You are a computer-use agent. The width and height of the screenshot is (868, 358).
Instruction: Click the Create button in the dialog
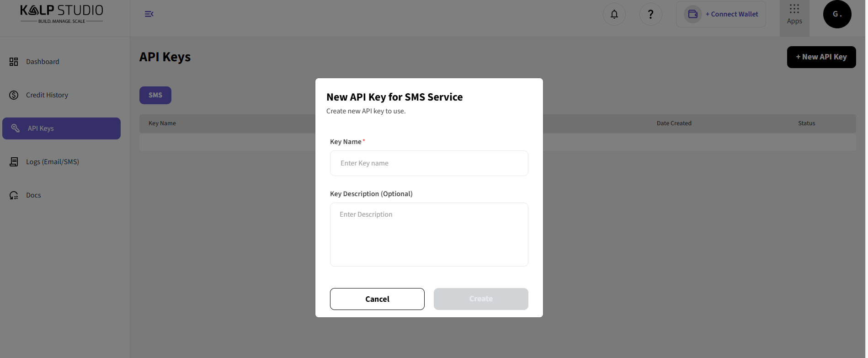[x=481, y=299]
